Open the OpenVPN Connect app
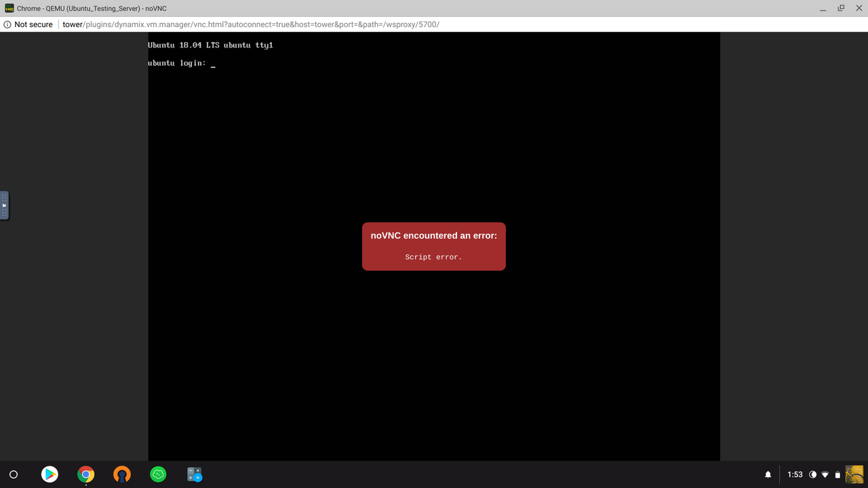Viewport: 868px width, 488px height. coord(122,474)
